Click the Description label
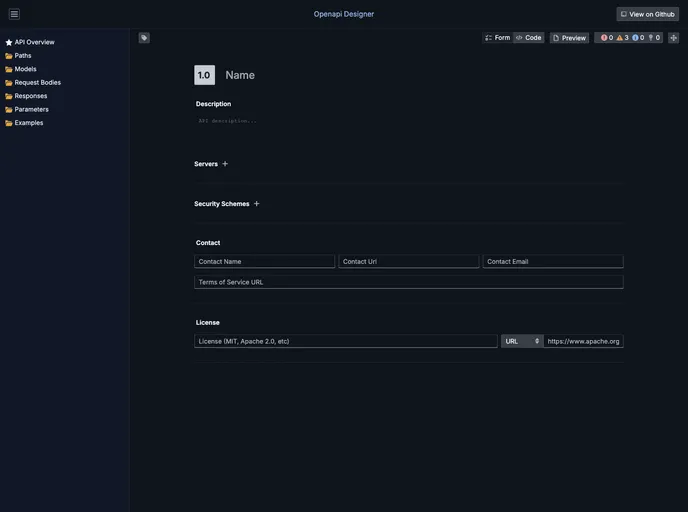688x512 pixels. [x=213, y=104]
